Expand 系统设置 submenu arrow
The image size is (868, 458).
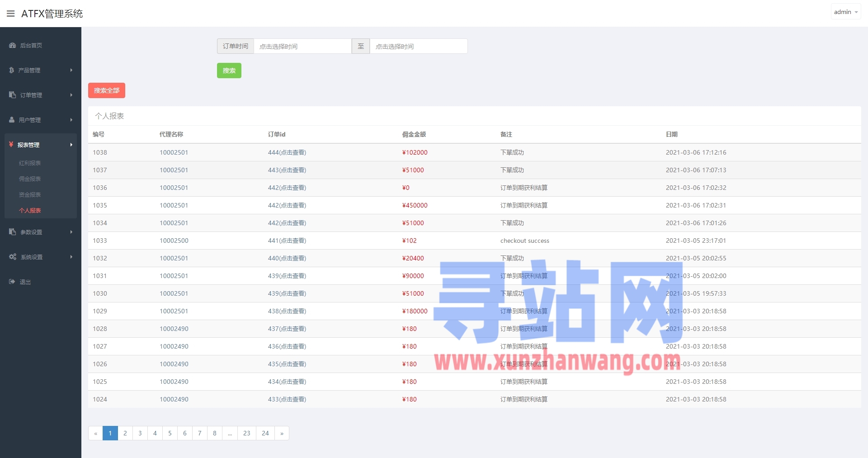71,257
